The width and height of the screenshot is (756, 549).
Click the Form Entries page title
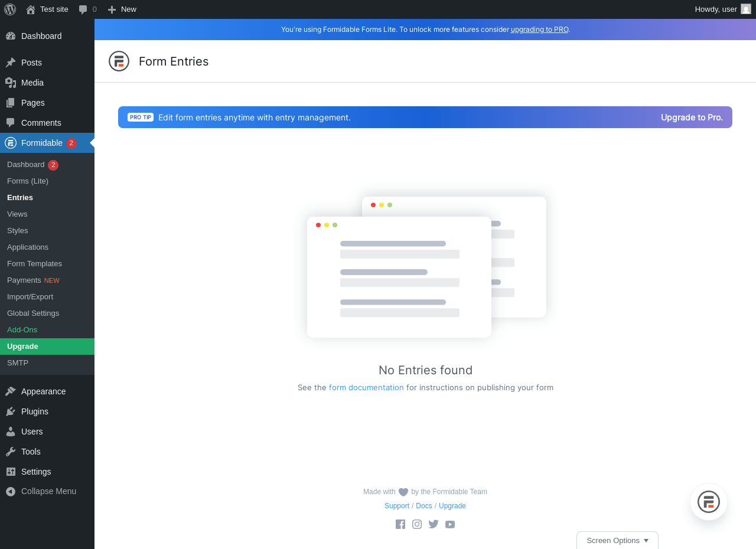(174, 61)
